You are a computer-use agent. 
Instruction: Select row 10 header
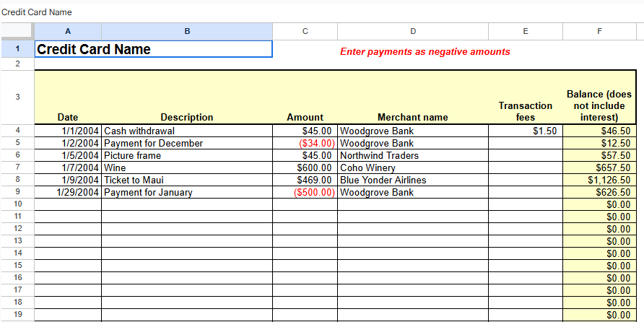click(x=17, y=204)
